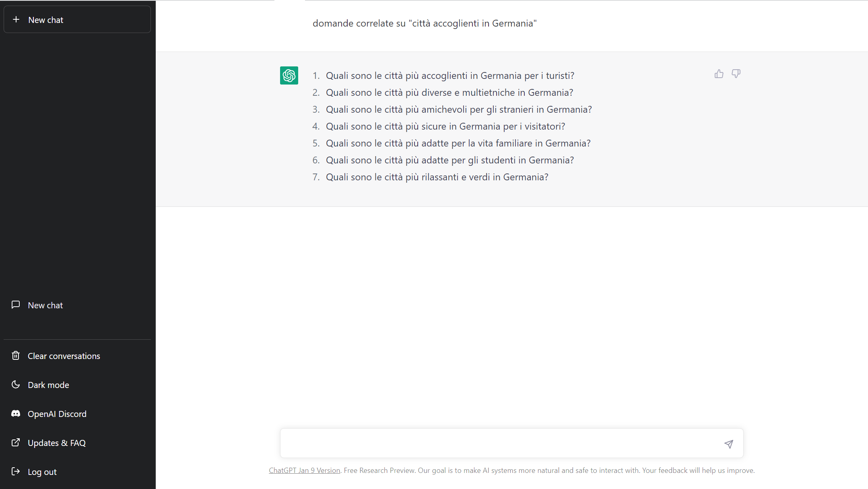
Task: Open the ChatGPT Jan 9 Version link
Action: click(x=304, y=470)
